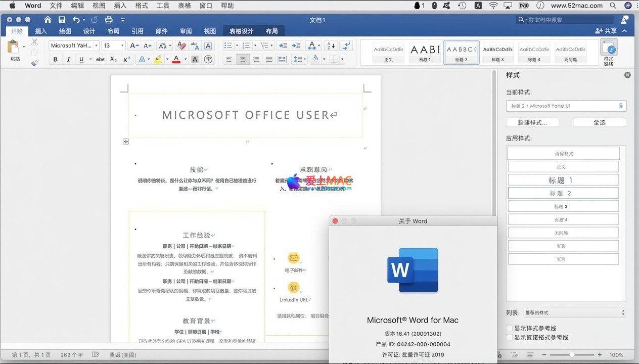
Task: Open the 表格 menu in menu bar
Action: [x=185, y=6]
